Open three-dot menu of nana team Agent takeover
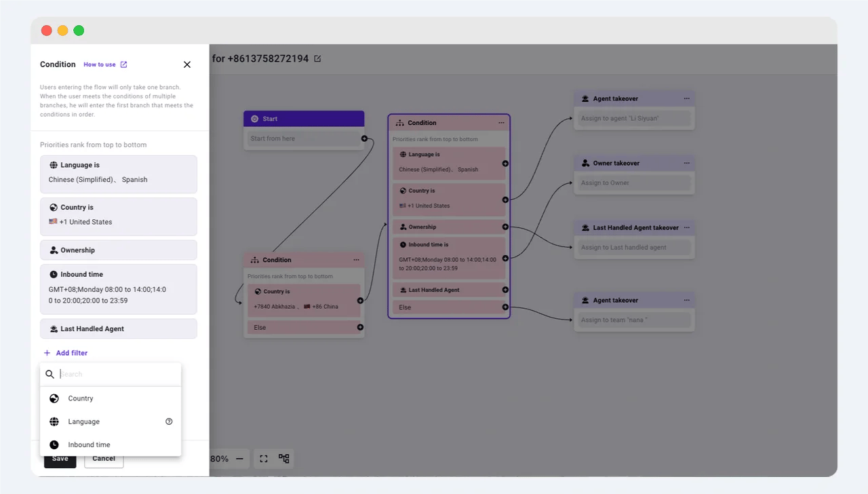The width and height of the screenshot is (868, 494). pos(686,300)
